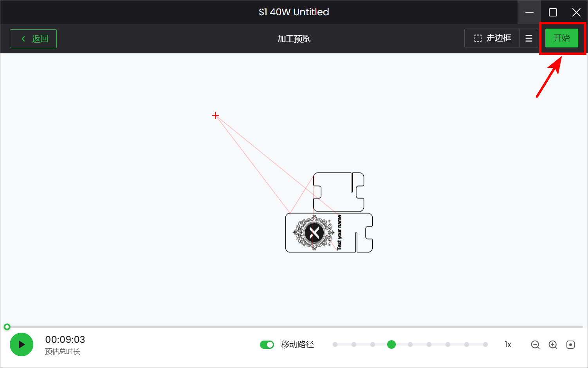Select the first speed slider dot
Screen dimensions: 588x368
pos(335,344)
